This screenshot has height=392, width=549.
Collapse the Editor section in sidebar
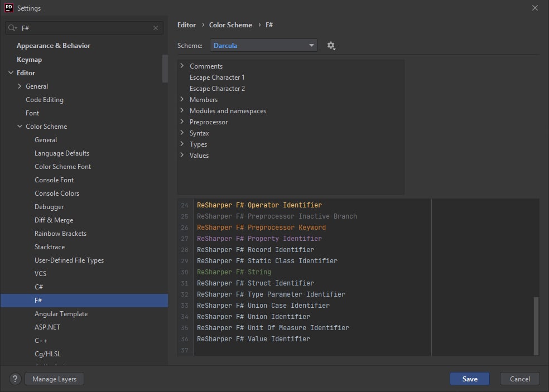click(11, 73)
